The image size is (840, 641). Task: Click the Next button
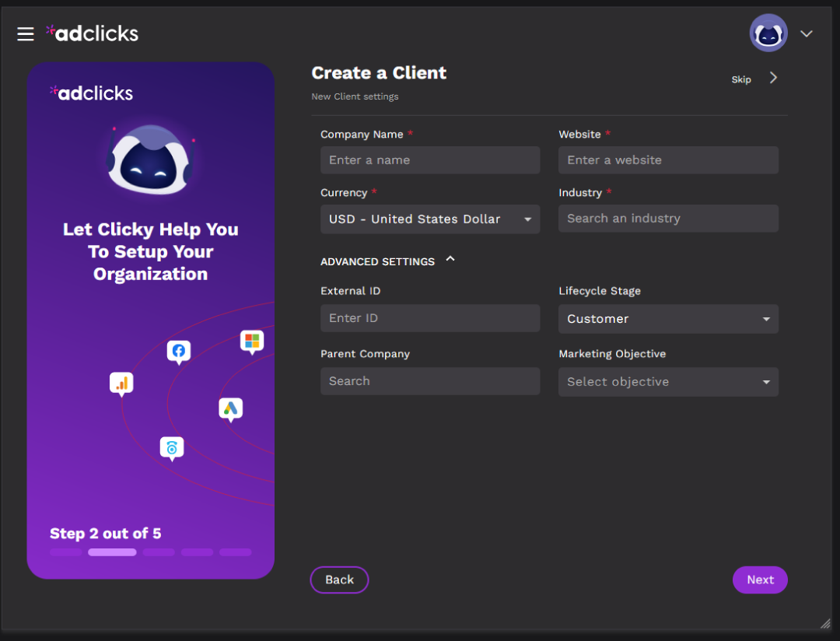[x=760, y=580]
